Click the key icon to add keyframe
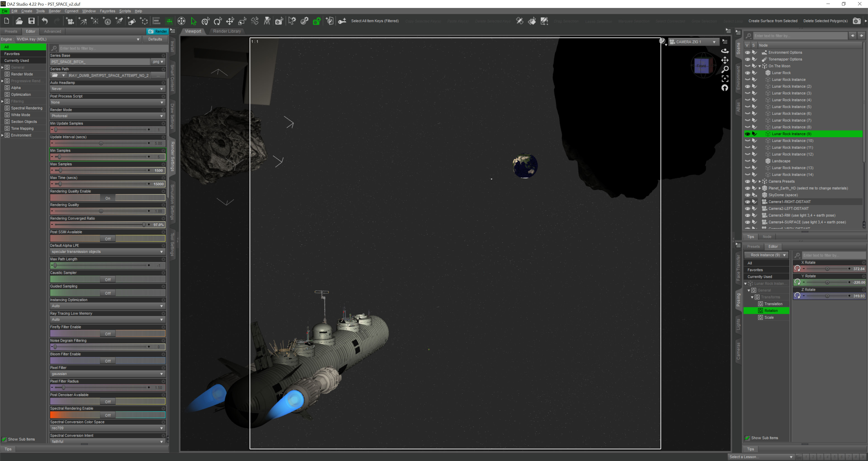 (x=342, y=21)
